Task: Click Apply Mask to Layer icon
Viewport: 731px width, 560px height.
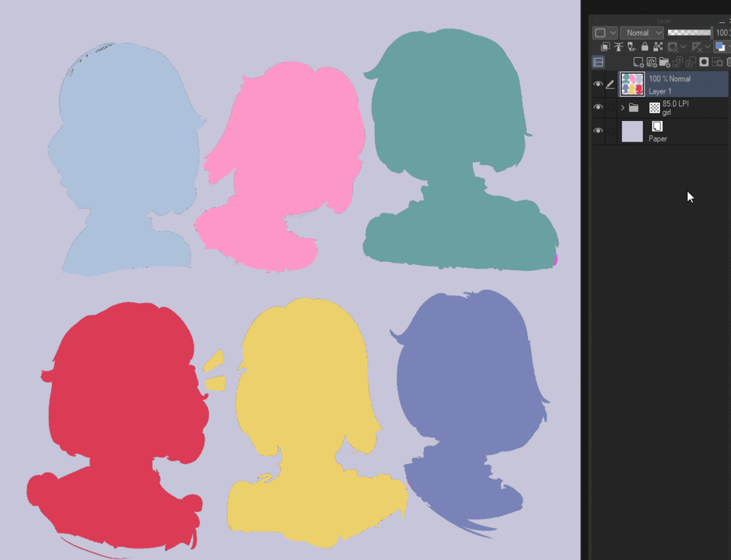Action: pyautogui.click(x=717, y=62)
